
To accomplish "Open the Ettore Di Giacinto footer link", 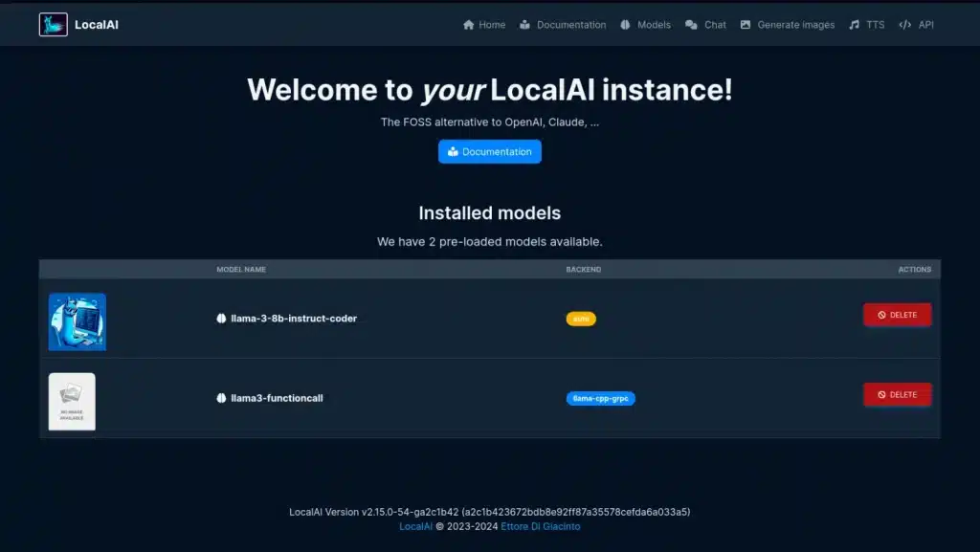I will coord(540,526).
